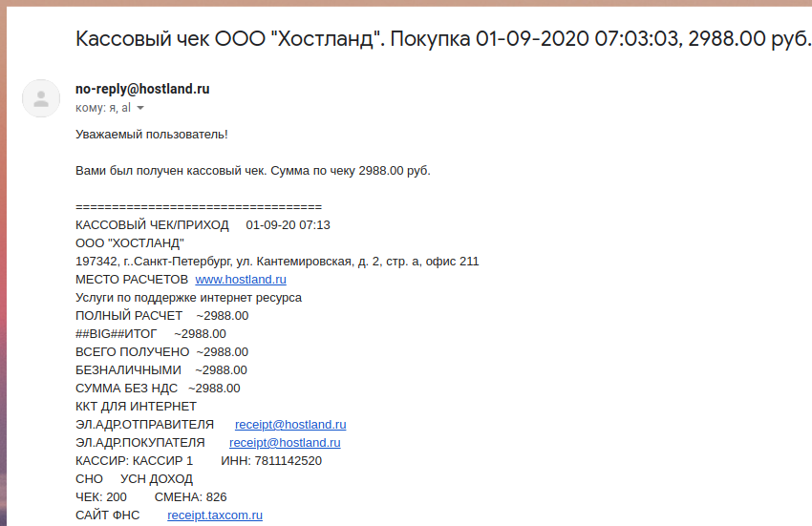Click 'СМЕНА: 826' text
812x526 pixels.
(190, 497)
